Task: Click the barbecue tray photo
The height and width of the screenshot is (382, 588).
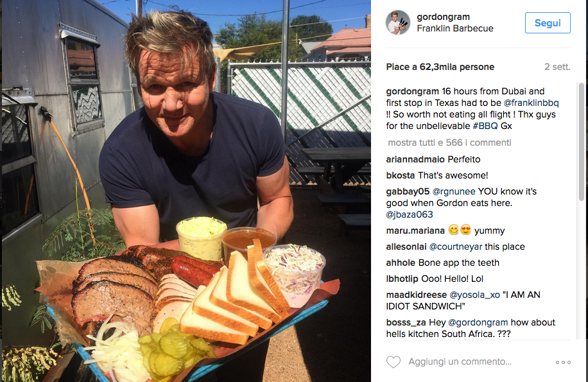Action: point(186,191)
